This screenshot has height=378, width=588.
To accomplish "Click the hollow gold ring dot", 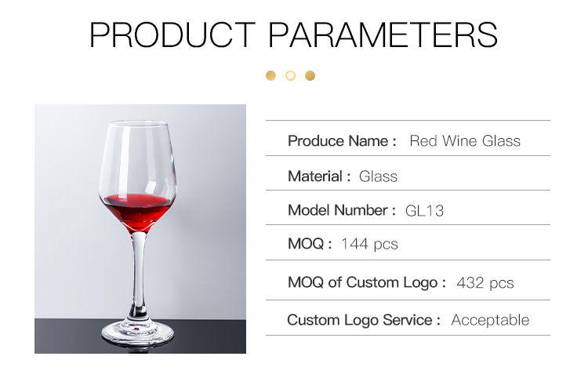I will (290, 76).
